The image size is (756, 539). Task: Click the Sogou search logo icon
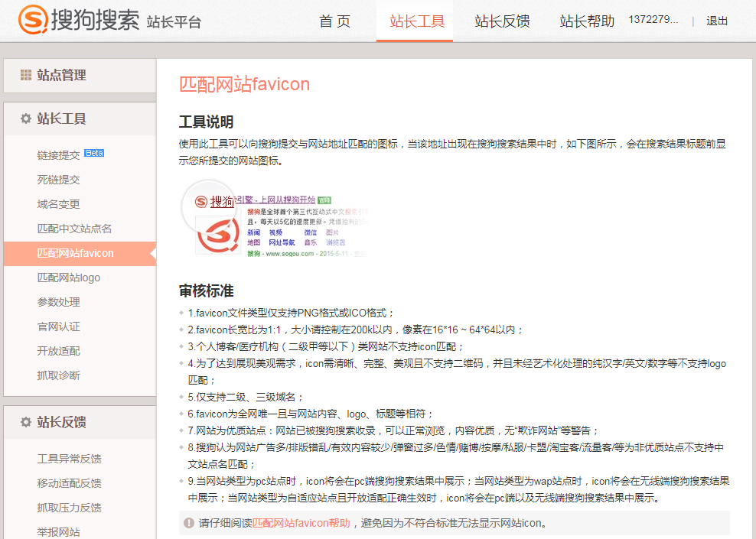pos(33,21)
